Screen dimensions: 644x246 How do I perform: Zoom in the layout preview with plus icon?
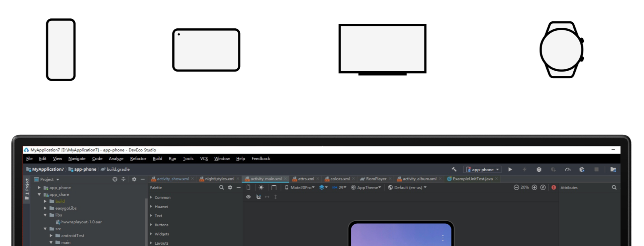(535, 188)
